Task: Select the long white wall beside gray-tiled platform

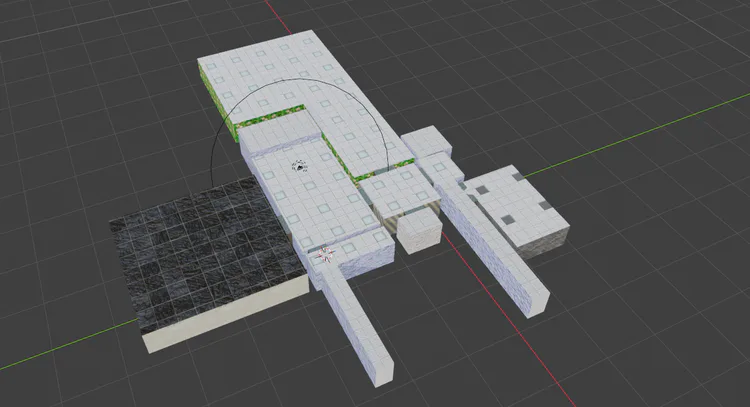Action: 493,251
